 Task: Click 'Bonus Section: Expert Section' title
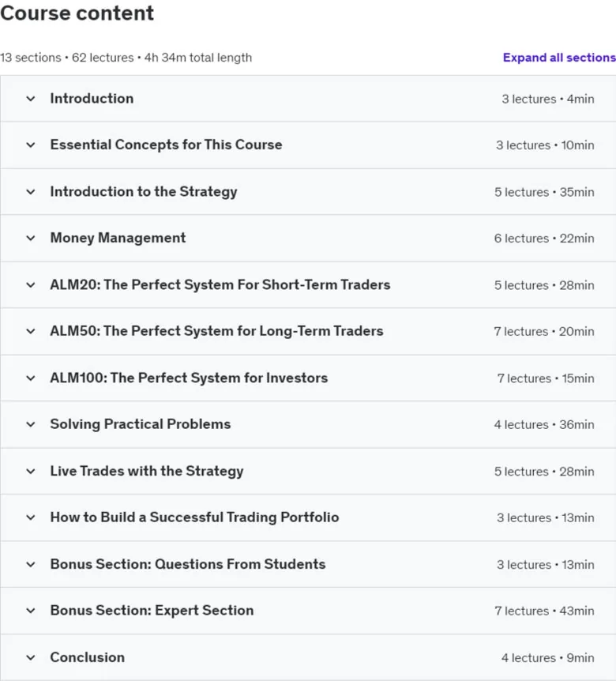pyautogui.click(x=152, y=611)
